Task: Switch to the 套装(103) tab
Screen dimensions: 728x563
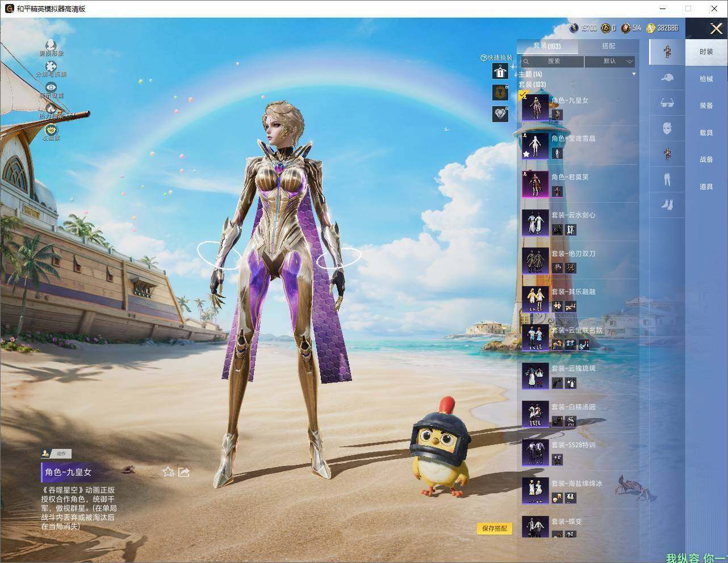Action: (547, 46)
